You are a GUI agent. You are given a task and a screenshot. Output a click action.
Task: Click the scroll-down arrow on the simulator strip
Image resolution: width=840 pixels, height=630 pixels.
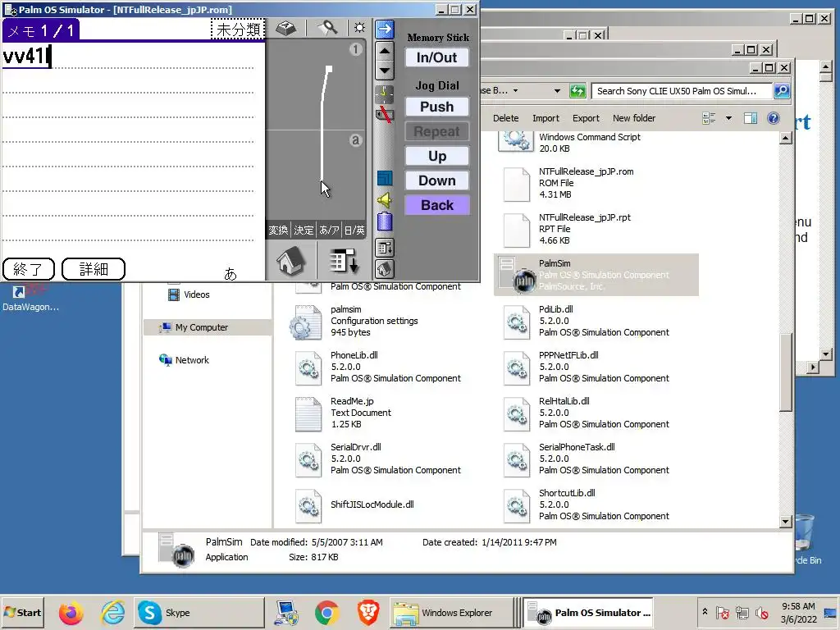[385, 71]
